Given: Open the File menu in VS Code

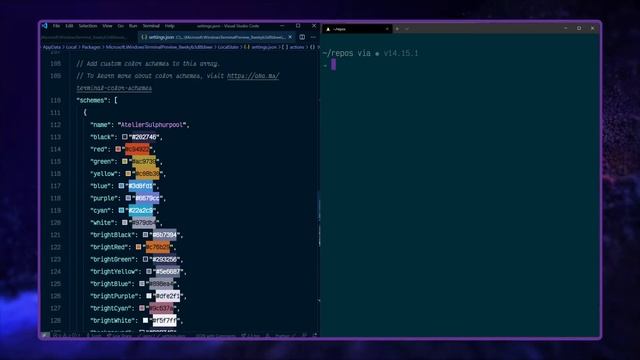Looking at the screenshot, I should [56, 26].
